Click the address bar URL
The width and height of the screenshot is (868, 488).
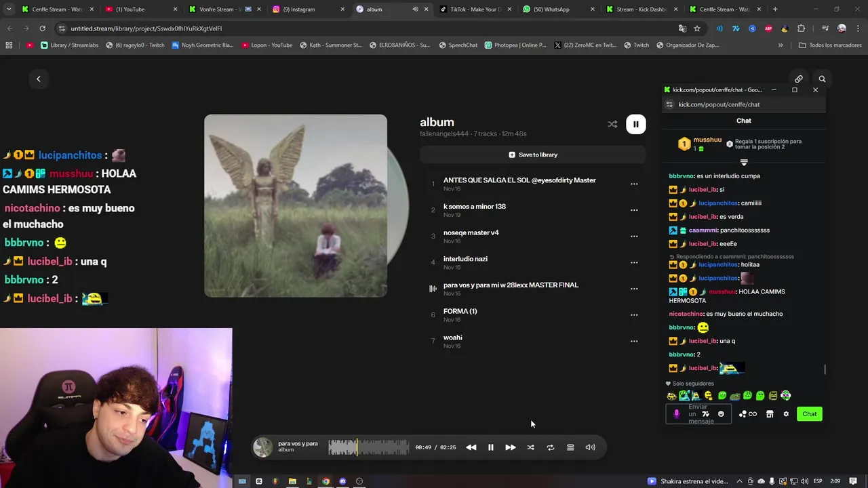tap(146, 28)
